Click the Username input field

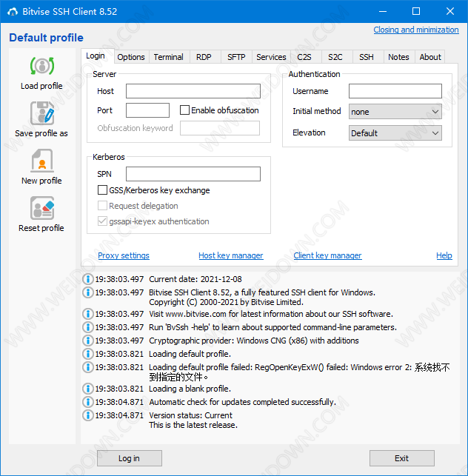395,91
